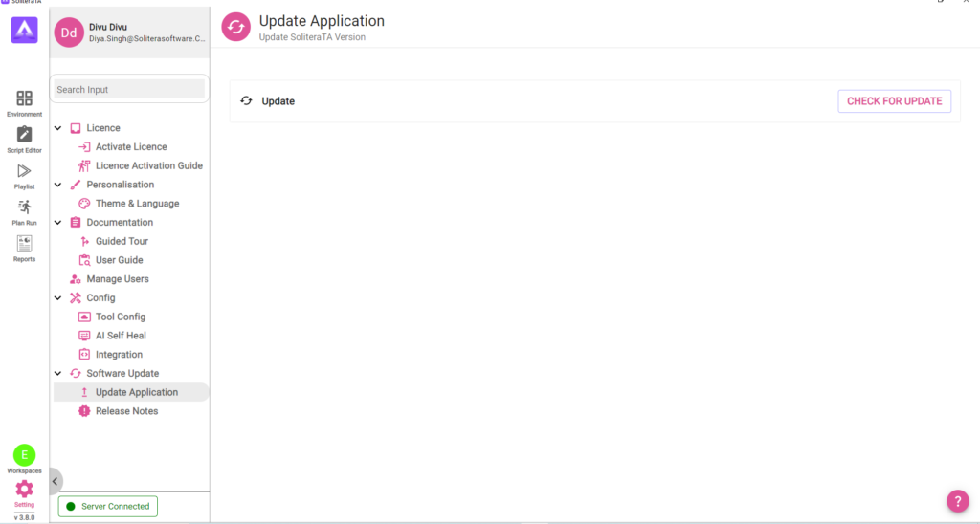Click the Theme & Language palette icon

pyautogui.click(x=84, y=204)
